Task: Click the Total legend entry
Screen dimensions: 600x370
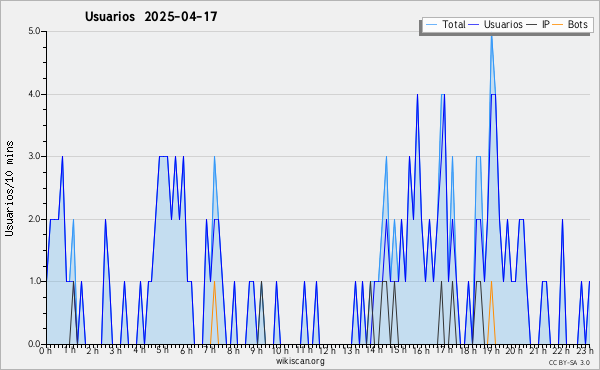Action: tap(445, 24)
